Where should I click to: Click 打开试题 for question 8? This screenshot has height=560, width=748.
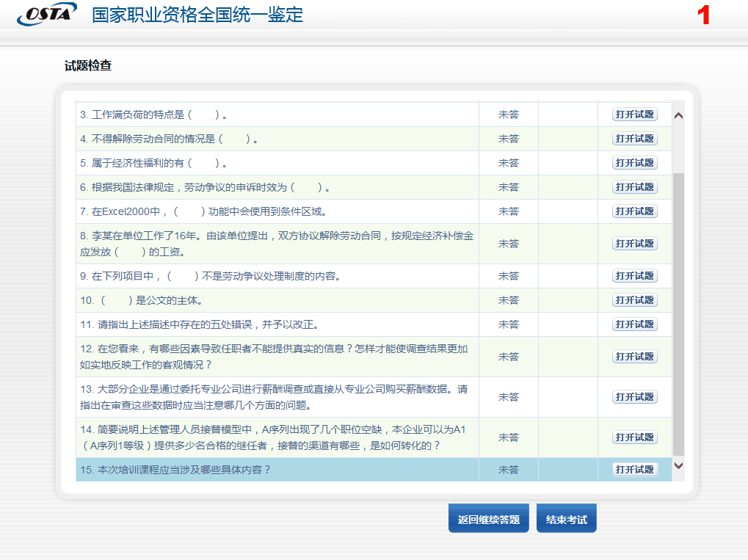[635, 244]
